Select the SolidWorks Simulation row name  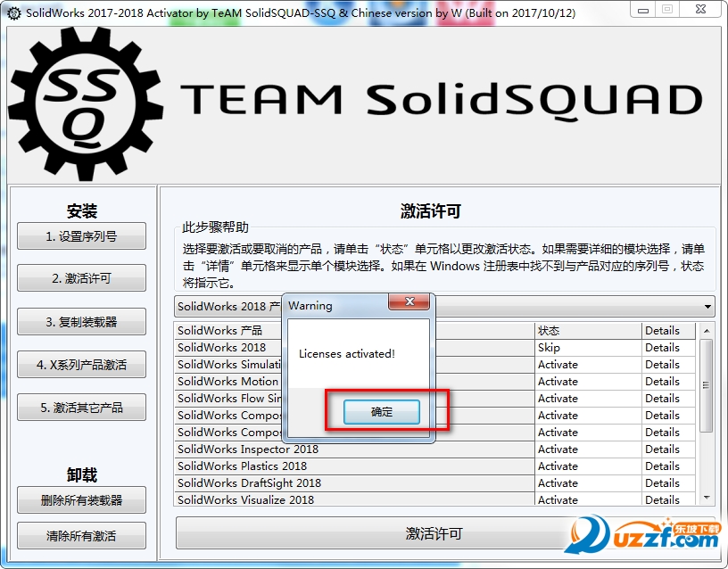pyautogui.click(x=229, y=365)
